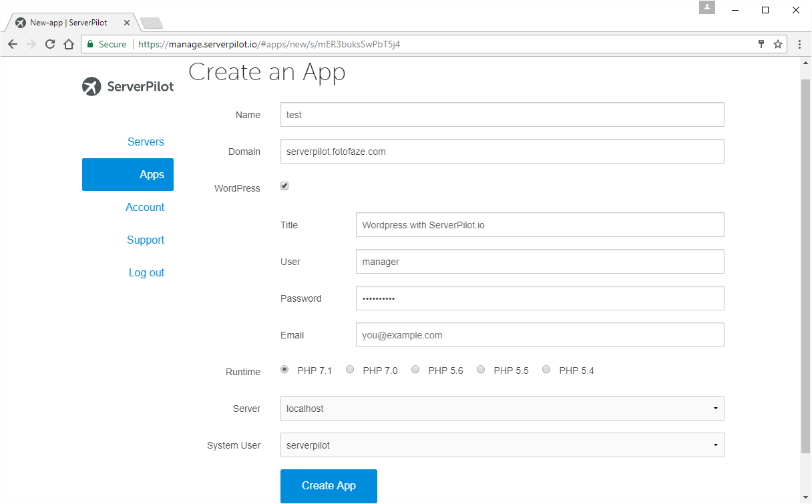Focus the Email input field
This screenshot has width=812, height=504.
point(540,335)
